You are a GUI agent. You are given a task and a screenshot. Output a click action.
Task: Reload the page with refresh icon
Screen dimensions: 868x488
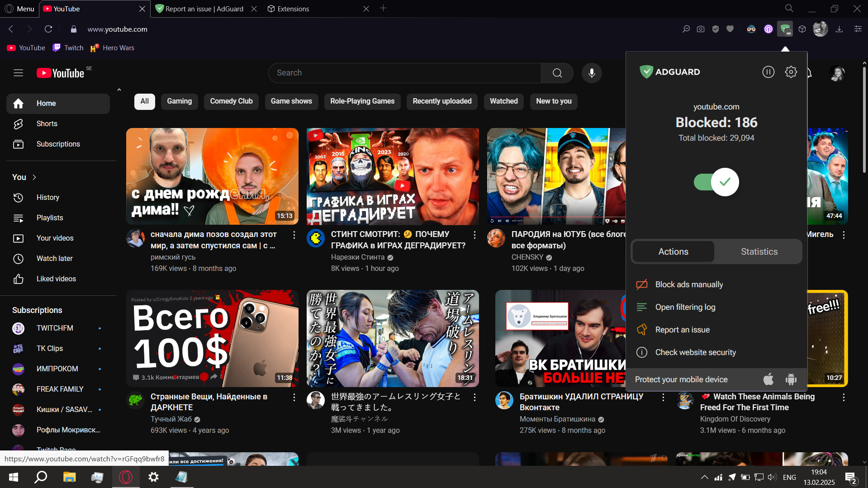[48, 29]
